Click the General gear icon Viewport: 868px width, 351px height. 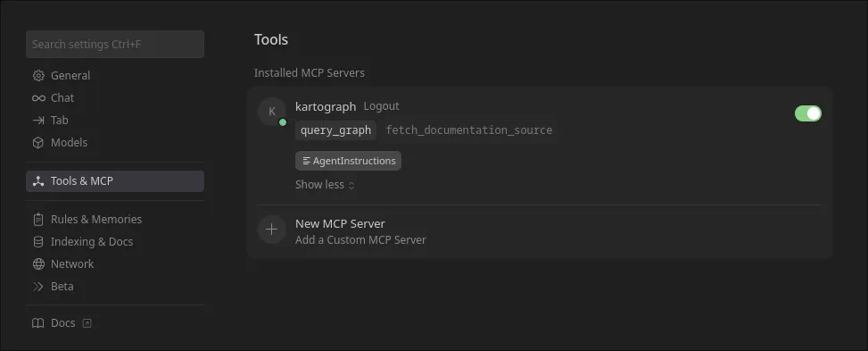(38, 75)
